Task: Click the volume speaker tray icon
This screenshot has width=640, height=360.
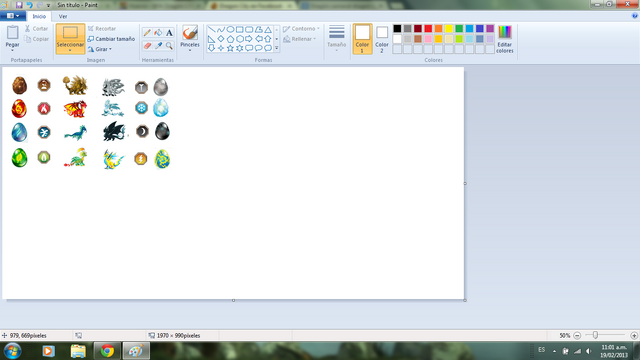Action: [589, 351]
